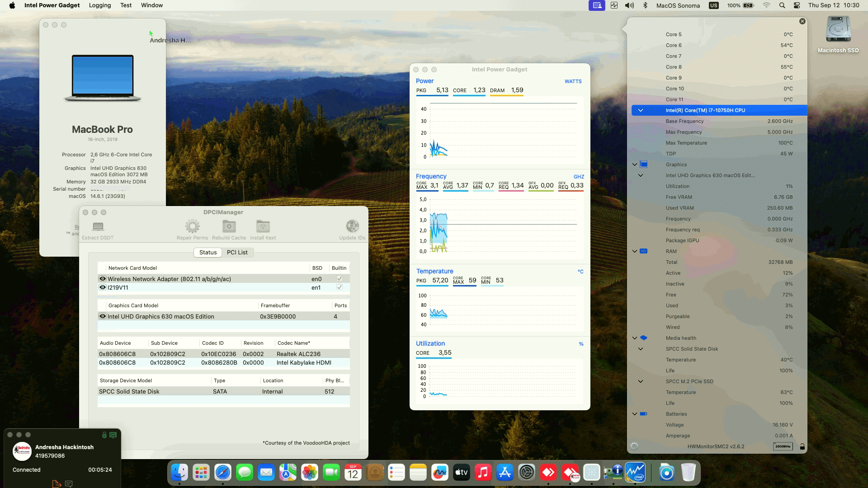868x488 pixels.
Task: Collapse the Batteries section
Action: tap(635, 414)
